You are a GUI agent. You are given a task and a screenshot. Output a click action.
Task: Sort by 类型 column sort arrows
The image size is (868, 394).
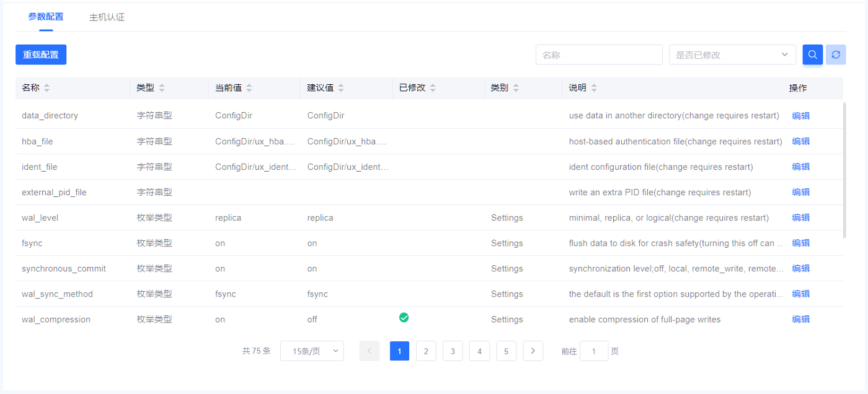coord(162,88)
